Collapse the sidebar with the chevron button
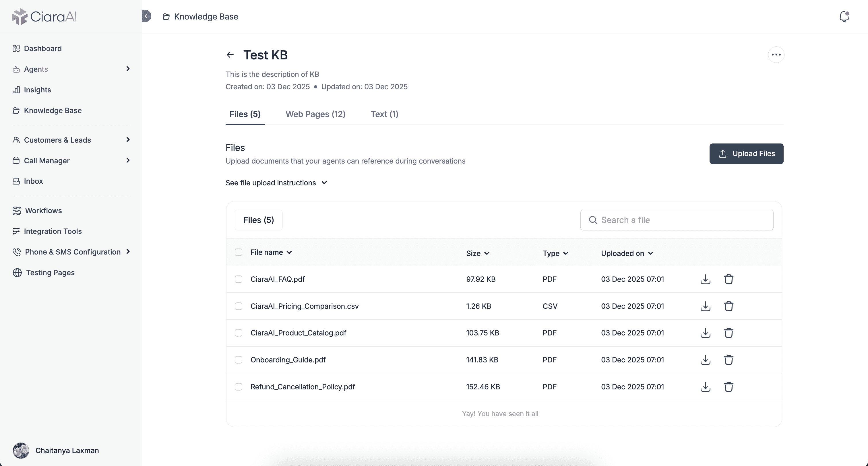 (146, 16)
